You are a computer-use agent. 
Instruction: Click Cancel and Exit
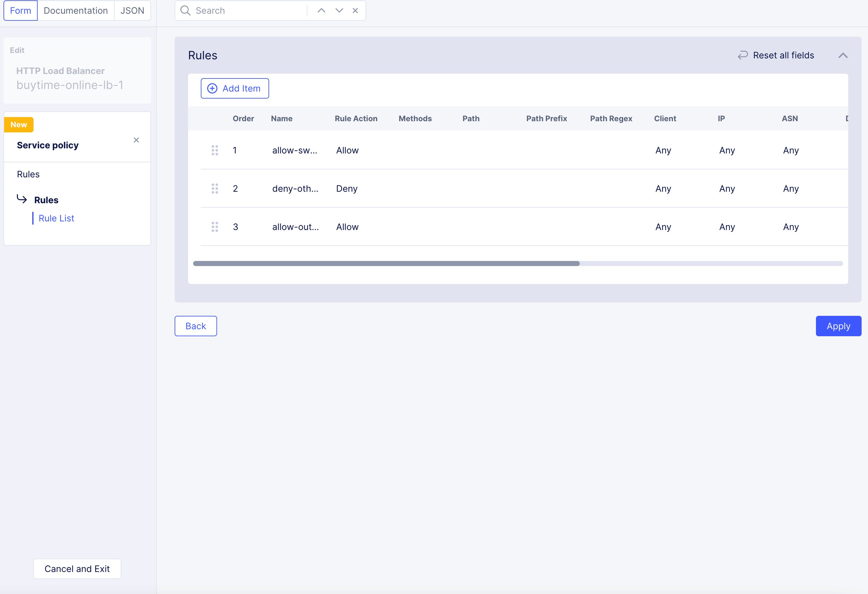[x=77, y=568]
